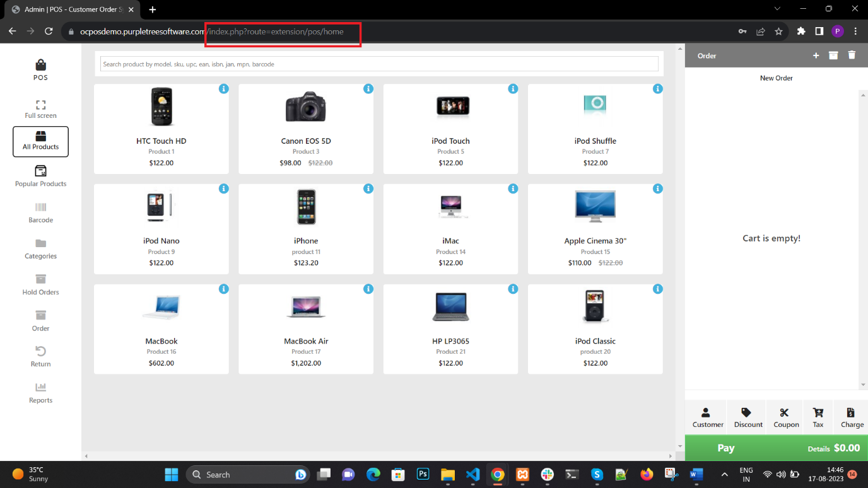Open the Tax option
Image resolution: width=868 pixels, height=488 pixels.
[x=818, y=417]
